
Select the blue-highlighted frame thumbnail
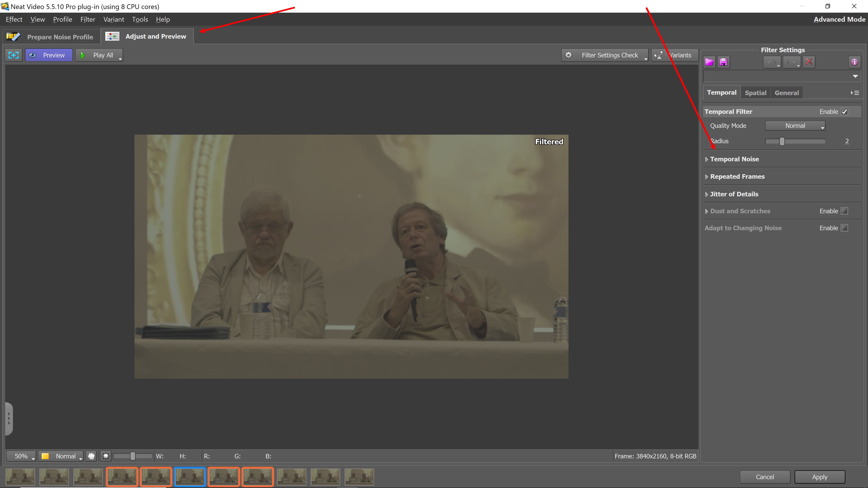(x=190, y=477)
